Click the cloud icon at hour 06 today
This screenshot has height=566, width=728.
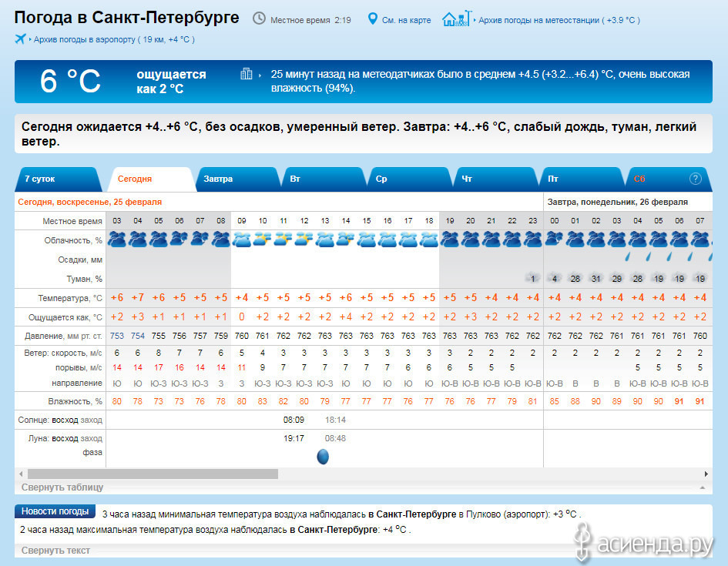click(x=179, y=239)
